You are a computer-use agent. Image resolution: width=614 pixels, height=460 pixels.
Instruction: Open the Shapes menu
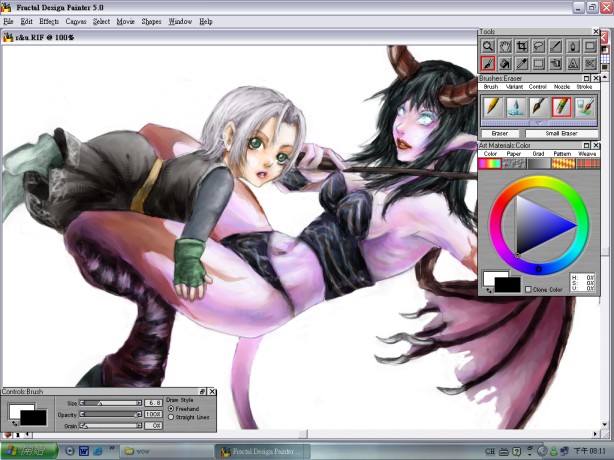[x=151, y=22]
